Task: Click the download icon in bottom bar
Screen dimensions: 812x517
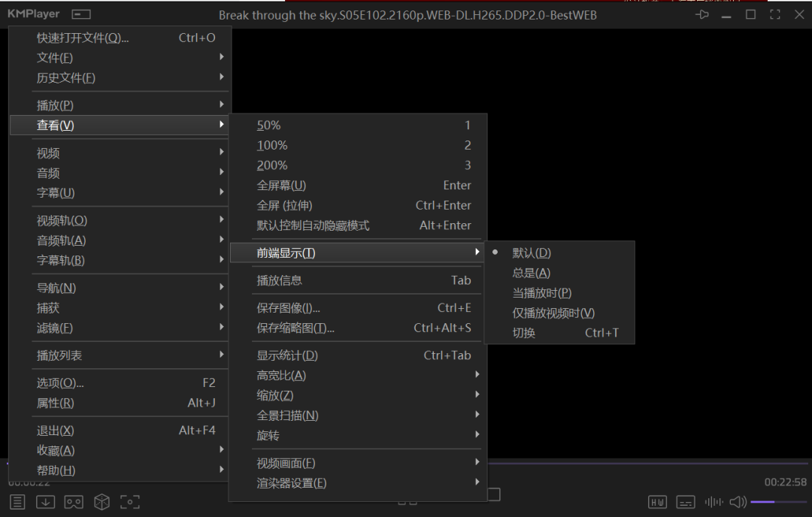Action: point(46,501)
